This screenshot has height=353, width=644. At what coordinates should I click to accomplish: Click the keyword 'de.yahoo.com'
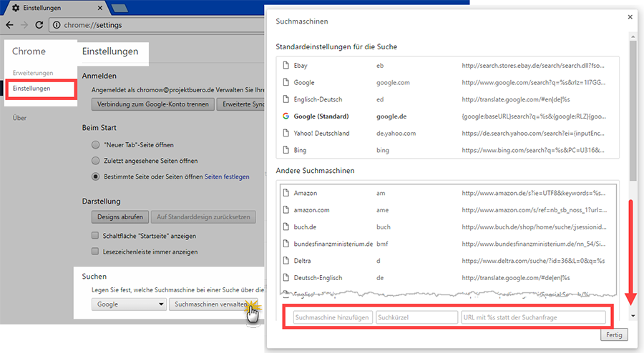(396, 133)
